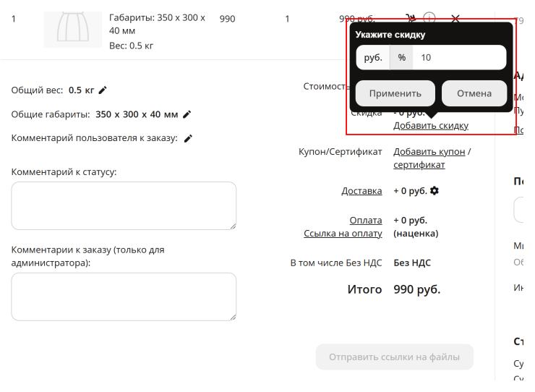Focus the discount value field containing 10
The image size is (535, 392).
pyautogui.click(x=459, y=57)
